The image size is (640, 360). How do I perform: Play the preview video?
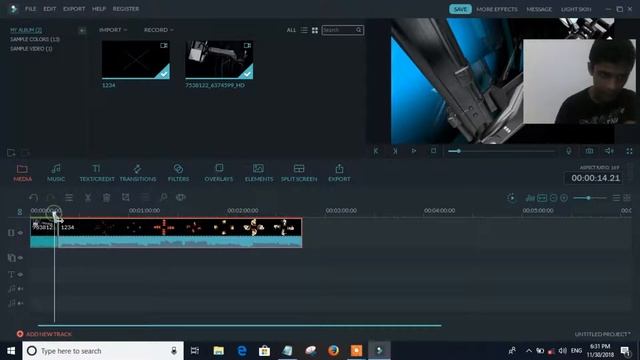(414, 151)
